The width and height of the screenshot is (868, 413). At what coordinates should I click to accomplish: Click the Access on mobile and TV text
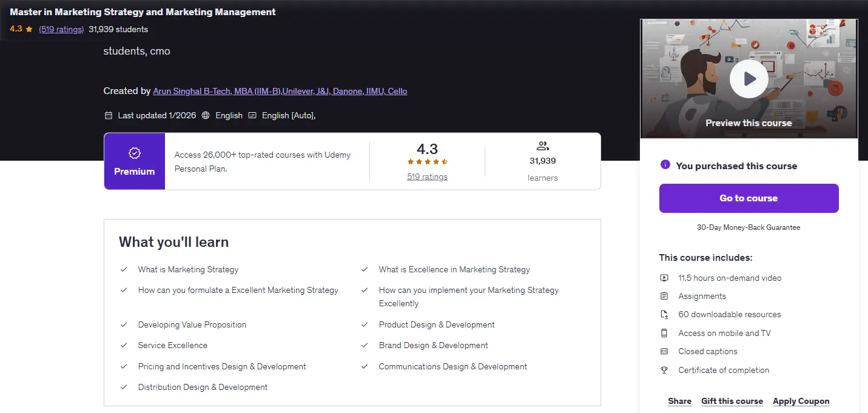[x=724, y=333]
